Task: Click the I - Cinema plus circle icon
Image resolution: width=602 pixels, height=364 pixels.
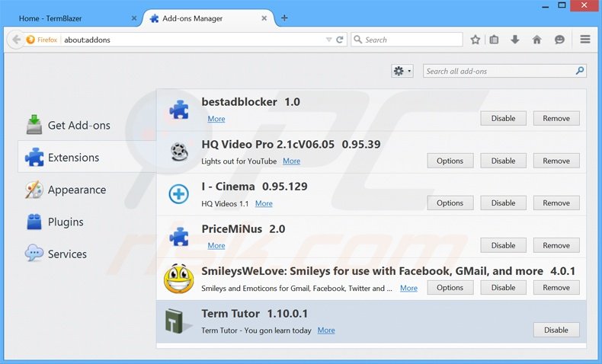Action: pos(179,194)
